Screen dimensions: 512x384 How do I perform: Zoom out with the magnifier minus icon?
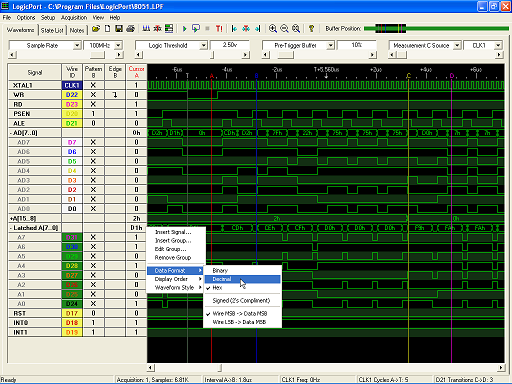coord(284,29)
